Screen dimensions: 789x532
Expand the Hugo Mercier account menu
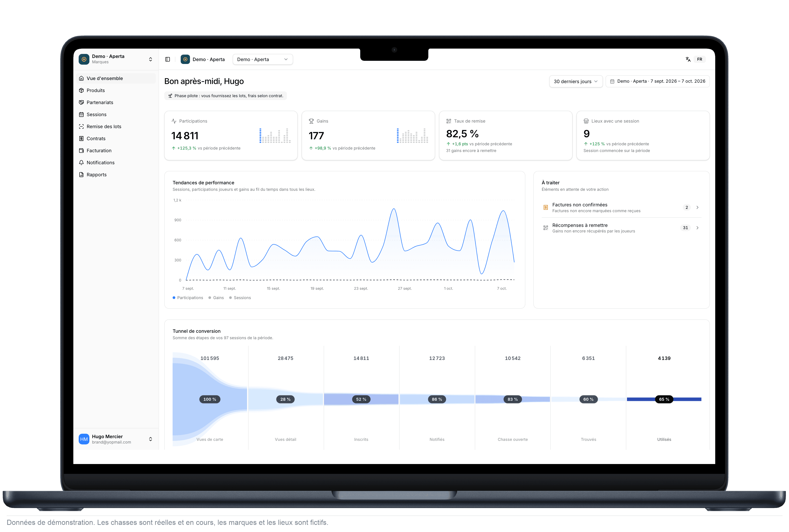point(116,439)
